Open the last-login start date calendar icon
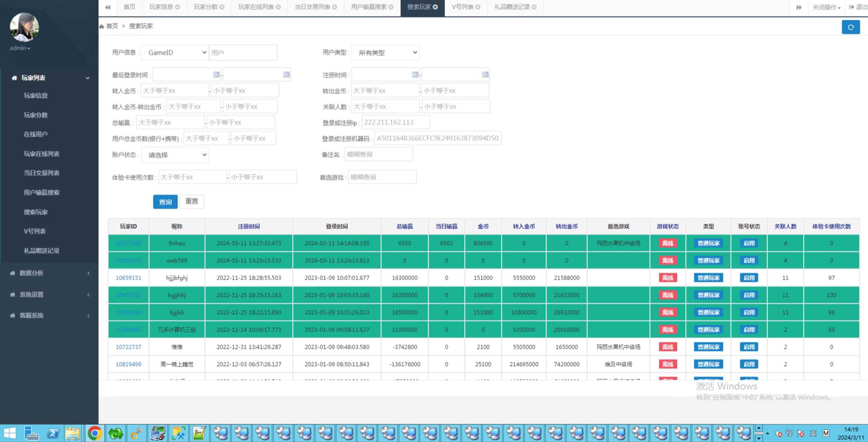 pos(216,74)
